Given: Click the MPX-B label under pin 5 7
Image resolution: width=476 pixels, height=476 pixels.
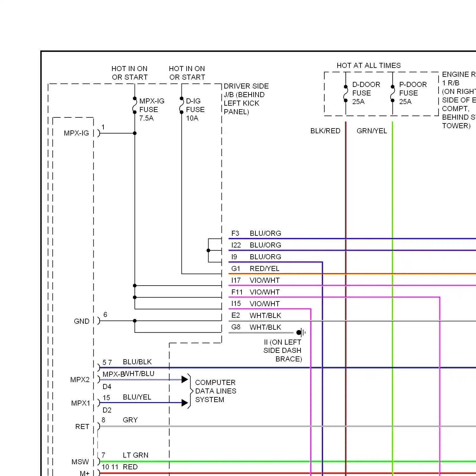Looking at the screenshot, I should pos(113,374).
